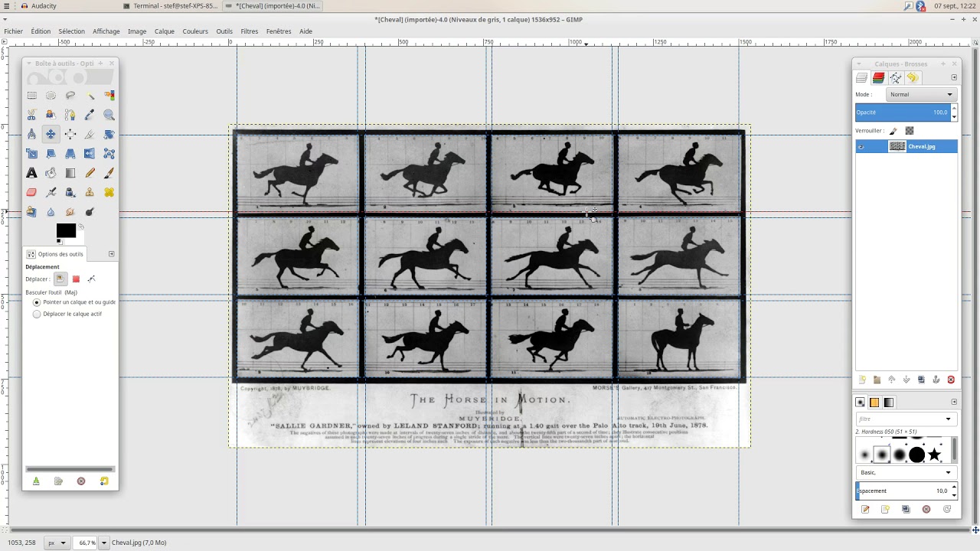Image resolution: width=980 pixels, height=551 pixels.
Task: Select the Airbrush tool
Action: click(51, 192)
